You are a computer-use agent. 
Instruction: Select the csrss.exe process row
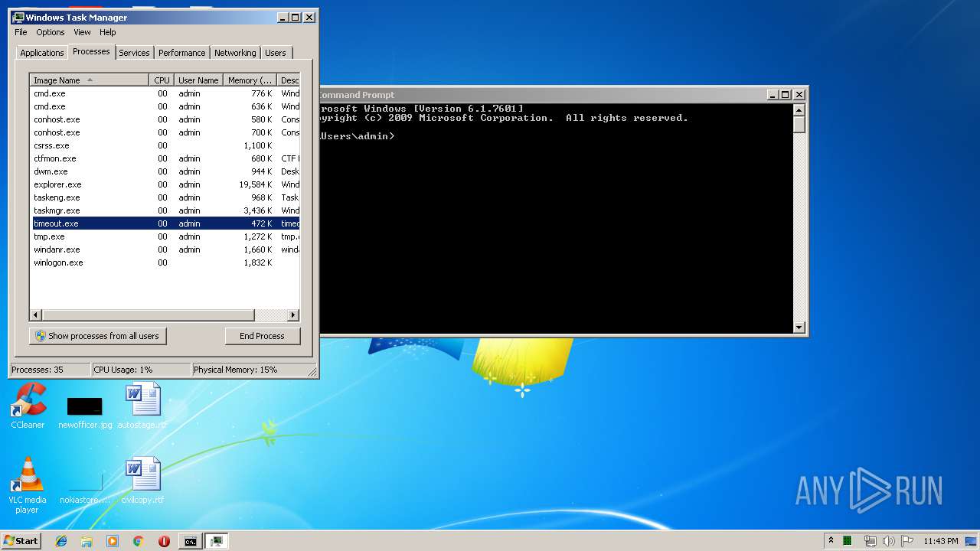[x=165, y=145]
